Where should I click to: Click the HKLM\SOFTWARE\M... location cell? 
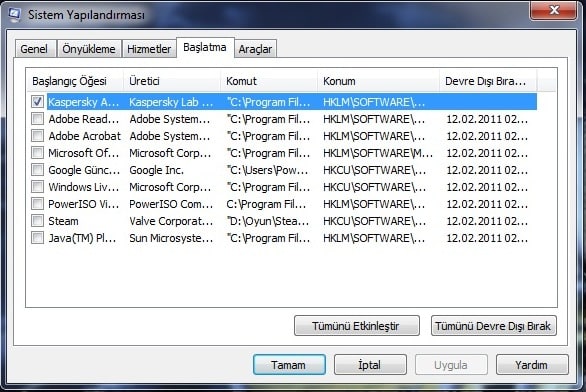[378, 153]
